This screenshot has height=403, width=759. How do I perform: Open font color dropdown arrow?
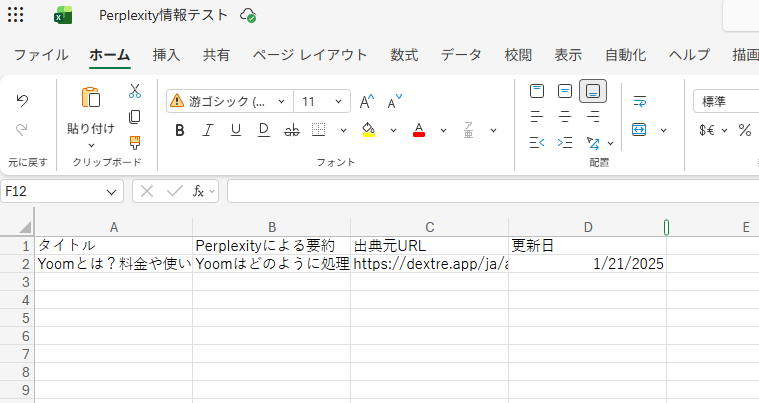pyautogui.click(x=443, y=130)
